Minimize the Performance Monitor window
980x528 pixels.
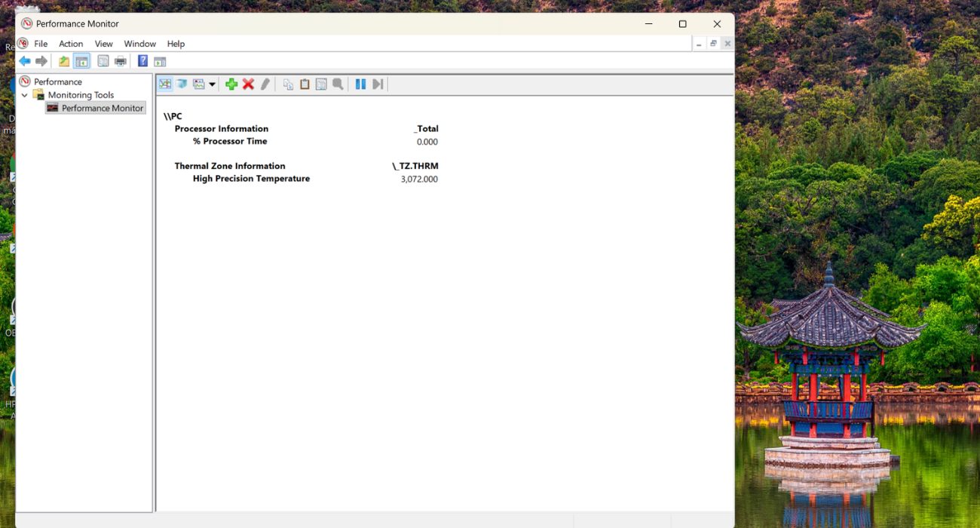648,24
